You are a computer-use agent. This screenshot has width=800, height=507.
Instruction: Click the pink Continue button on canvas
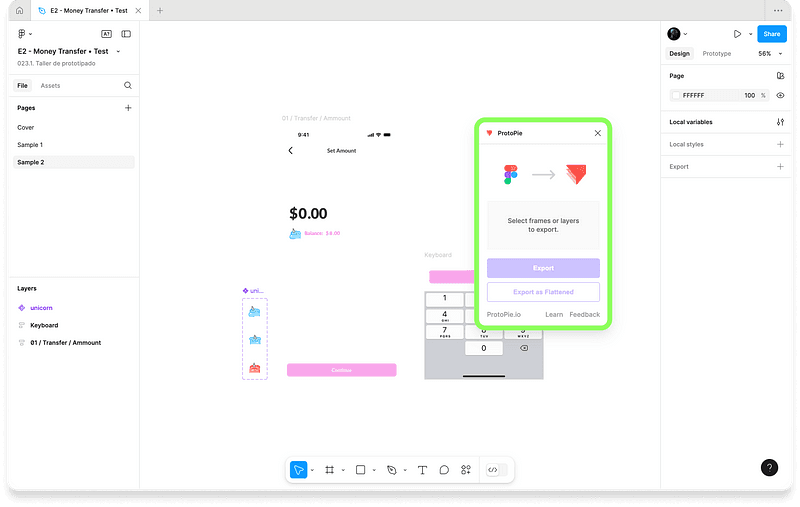coord(342,370)
